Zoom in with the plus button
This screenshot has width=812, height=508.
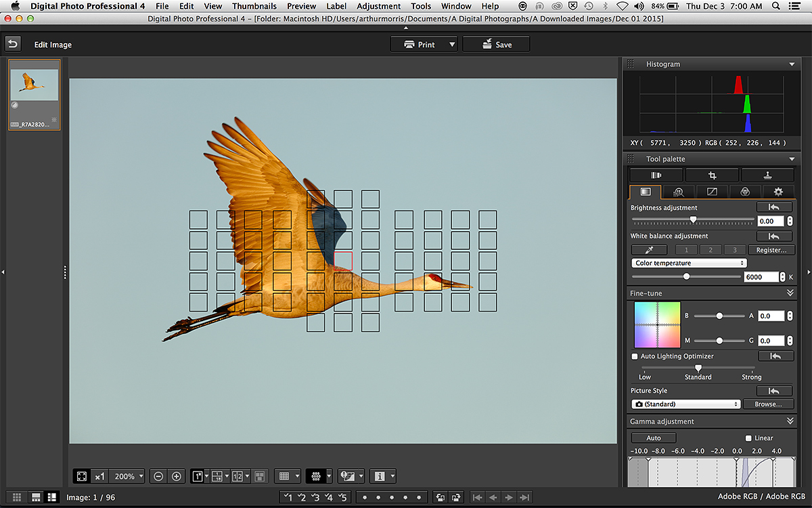[177, 476]
